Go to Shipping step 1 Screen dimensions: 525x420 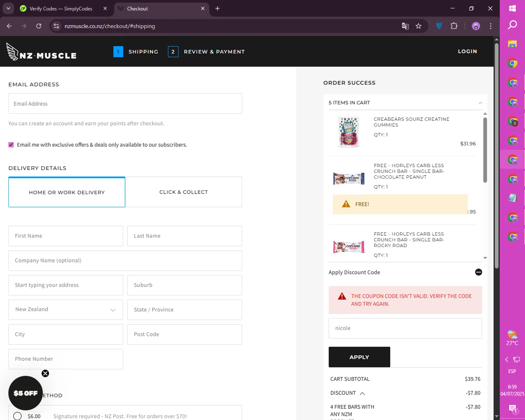(136, 52)
